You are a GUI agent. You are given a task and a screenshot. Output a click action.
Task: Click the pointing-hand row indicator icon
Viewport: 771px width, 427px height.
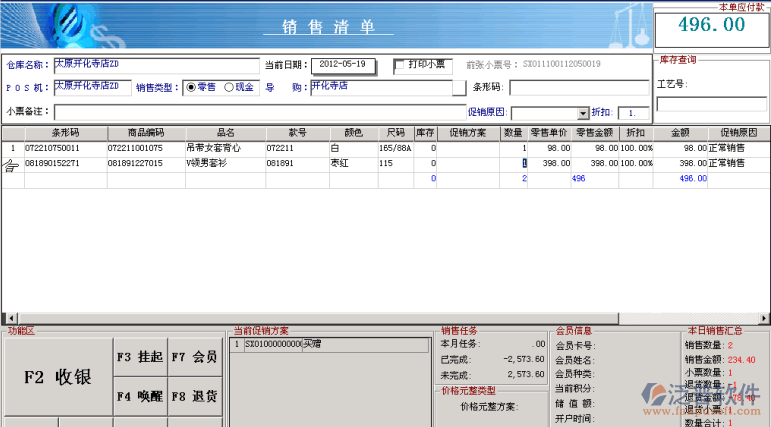12,164
